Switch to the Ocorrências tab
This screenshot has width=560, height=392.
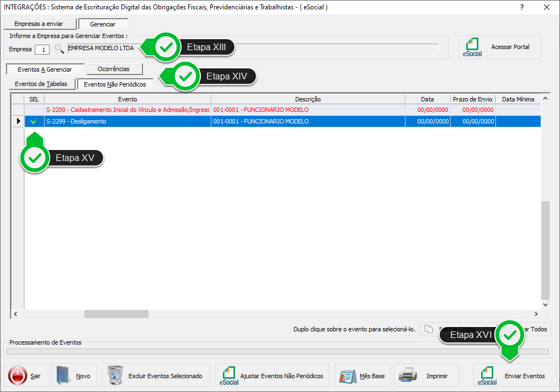click(114, 69)
